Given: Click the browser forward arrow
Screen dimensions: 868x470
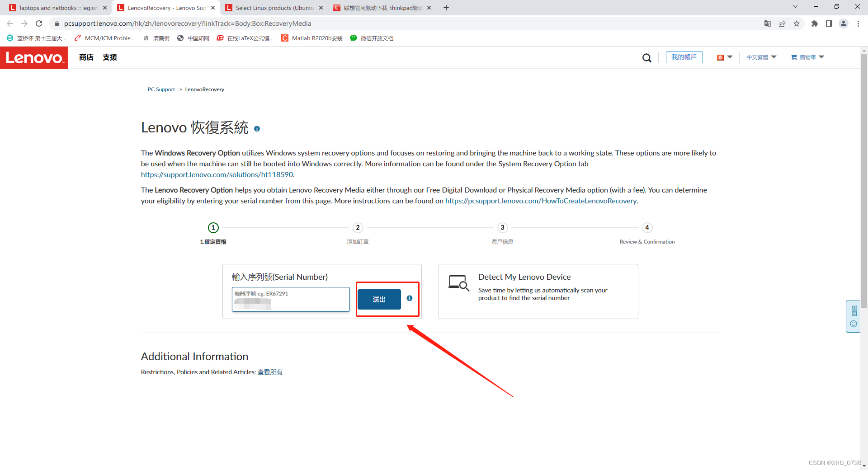Looking at the screenshot, I should coord(24,23).
